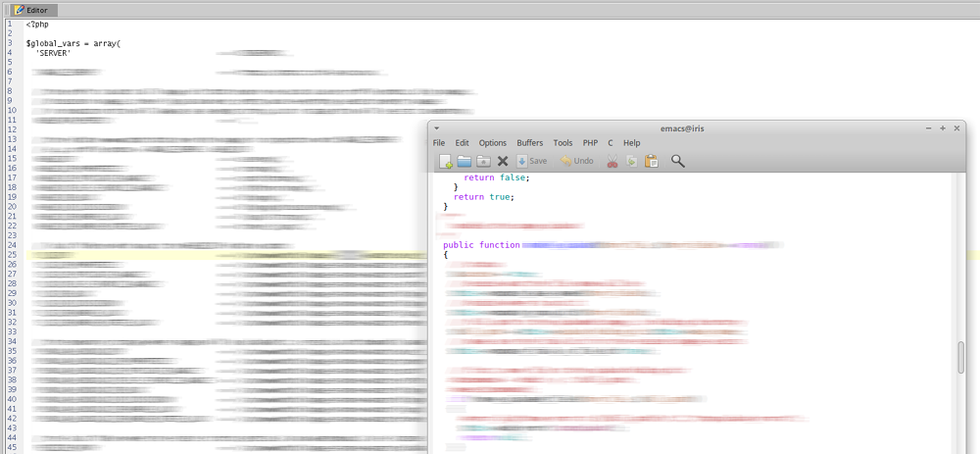Open the File menu in emacs

click(439, 142)
